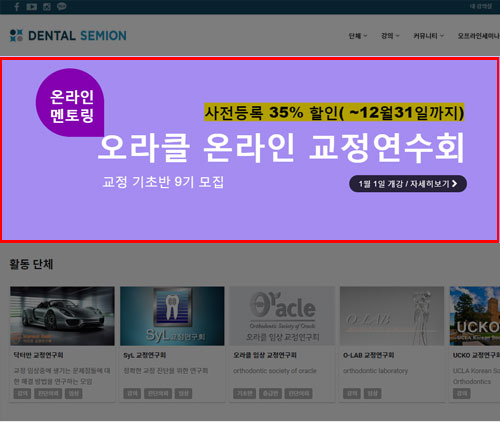Click the first tag on the 오라클 임상 card

coord(245,394)
